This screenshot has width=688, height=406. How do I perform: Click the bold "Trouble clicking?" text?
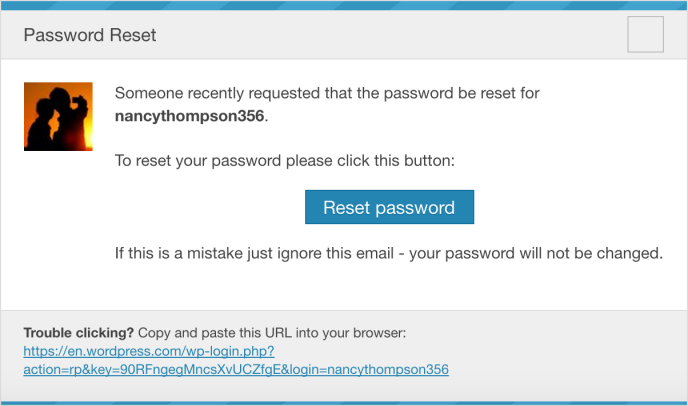point(79,333)
